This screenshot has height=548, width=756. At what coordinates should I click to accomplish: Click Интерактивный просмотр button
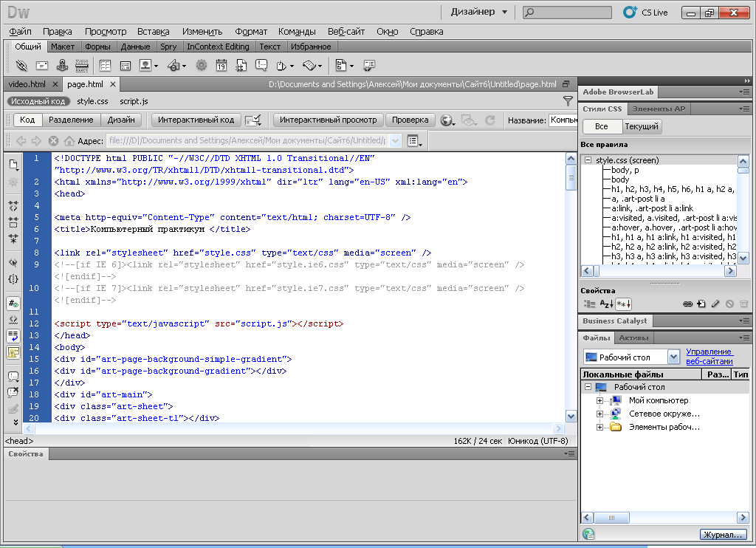(329, 120)
